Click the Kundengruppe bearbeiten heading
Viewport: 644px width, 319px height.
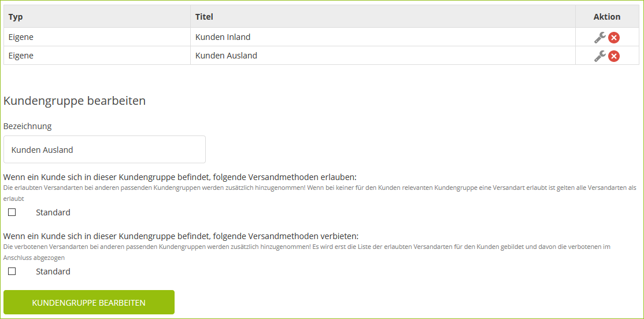(75, 101)
